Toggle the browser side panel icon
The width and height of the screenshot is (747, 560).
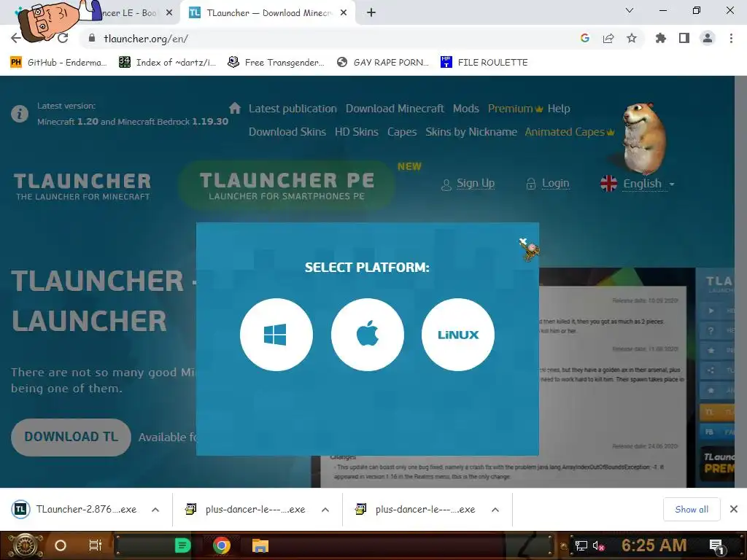[x=684, y=38]
